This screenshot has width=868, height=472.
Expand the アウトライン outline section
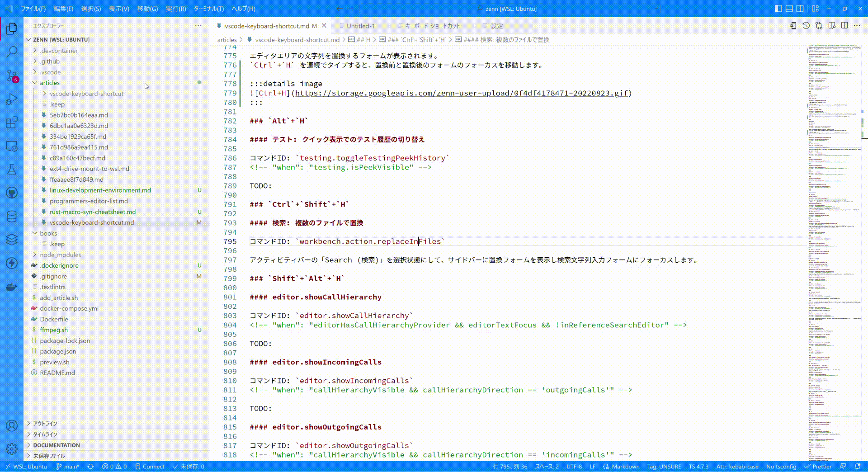click(116, 424)
